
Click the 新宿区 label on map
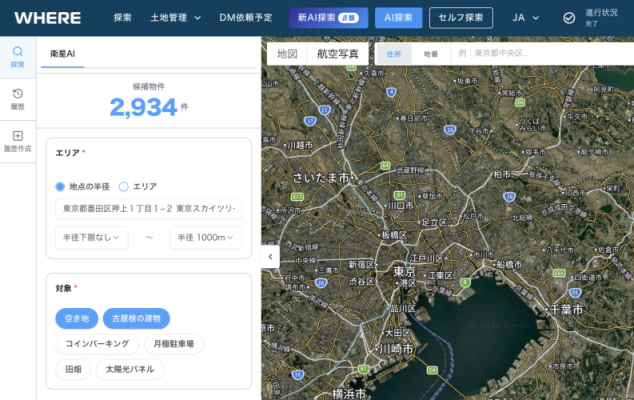(x=361, y=265)
